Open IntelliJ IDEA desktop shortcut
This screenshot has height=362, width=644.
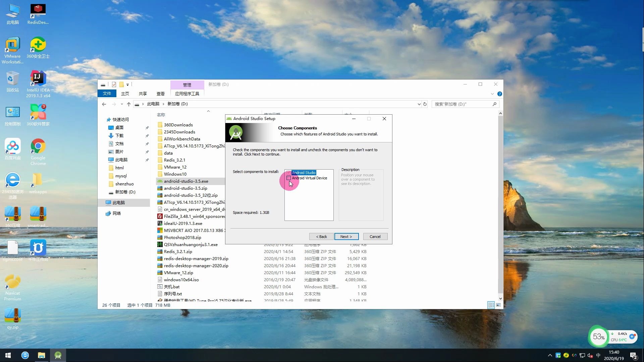(x=38, y=84)
